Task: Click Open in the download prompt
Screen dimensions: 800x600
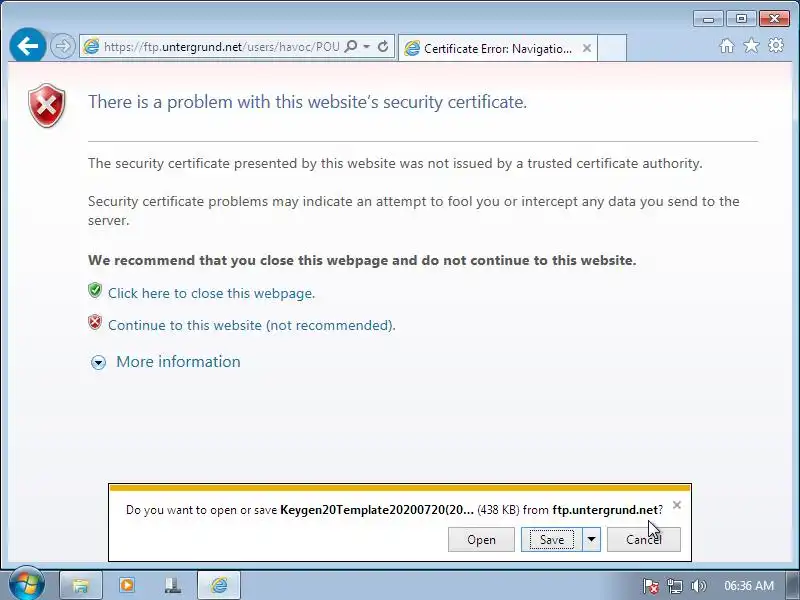Action: [481, 539]
